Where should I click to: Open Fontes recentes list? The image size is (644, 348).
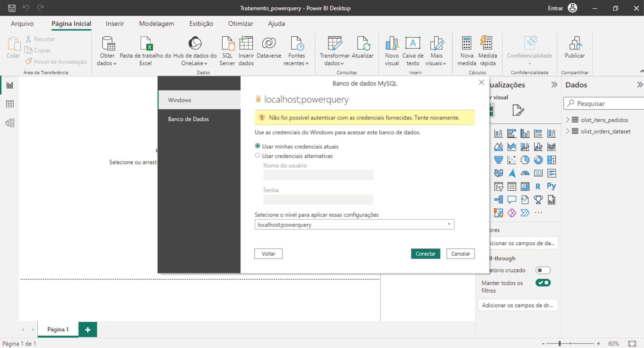coord(296,51)
